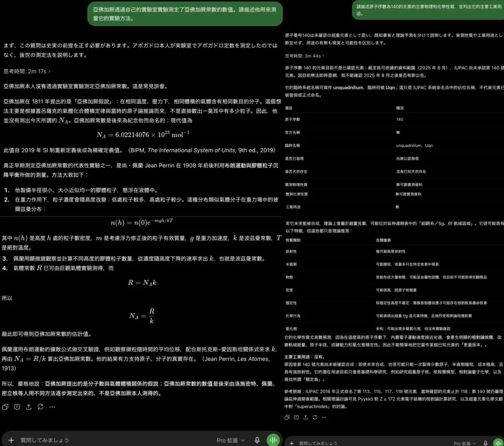
Task: Click 放射性 row label
Action: point(291,251)
